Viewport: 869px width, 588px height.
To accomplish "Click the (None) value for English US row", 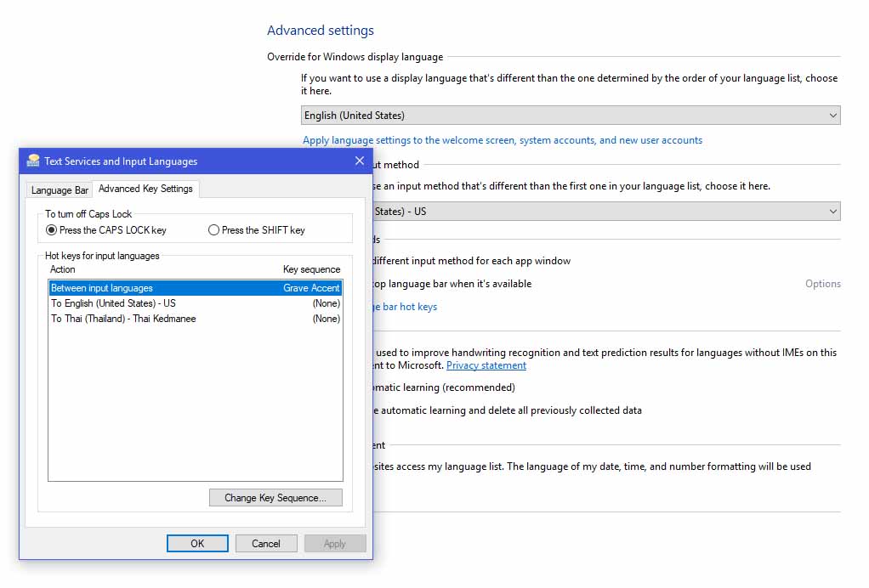I will (327, 303).
